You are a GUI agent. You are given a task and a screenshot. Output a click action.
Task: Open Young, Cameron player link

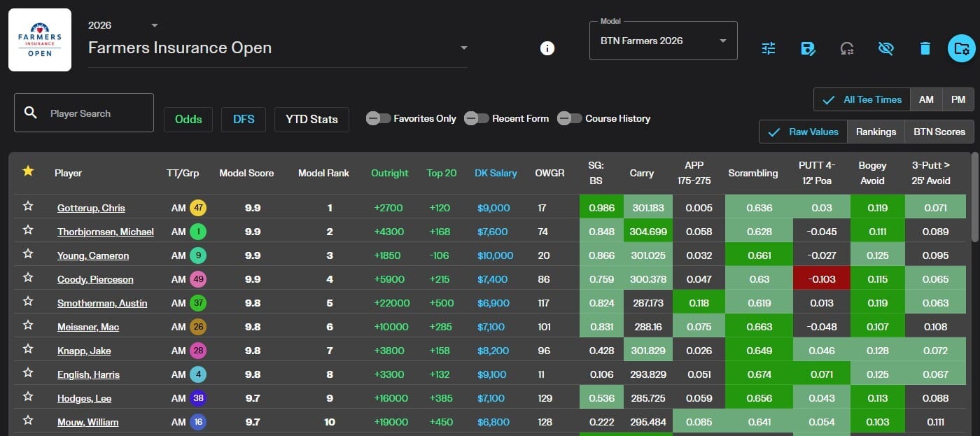click(x=93, y=255)
